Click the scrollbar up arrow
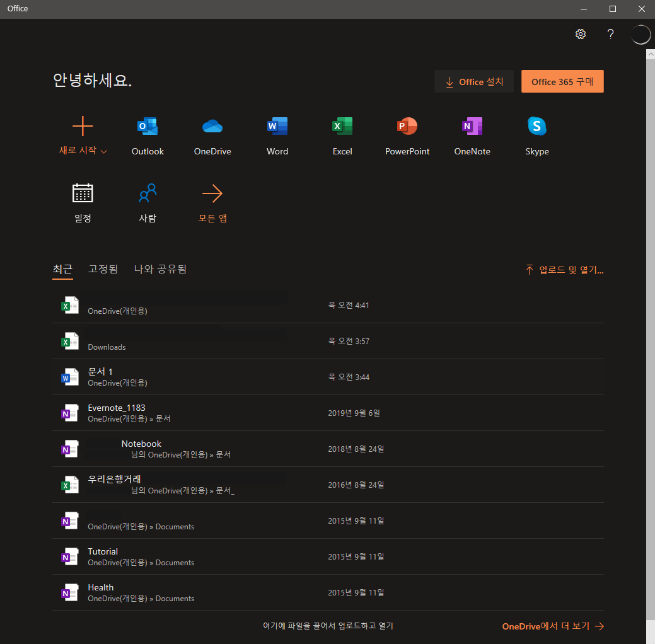The image size is (655, 644). [651, 54]
